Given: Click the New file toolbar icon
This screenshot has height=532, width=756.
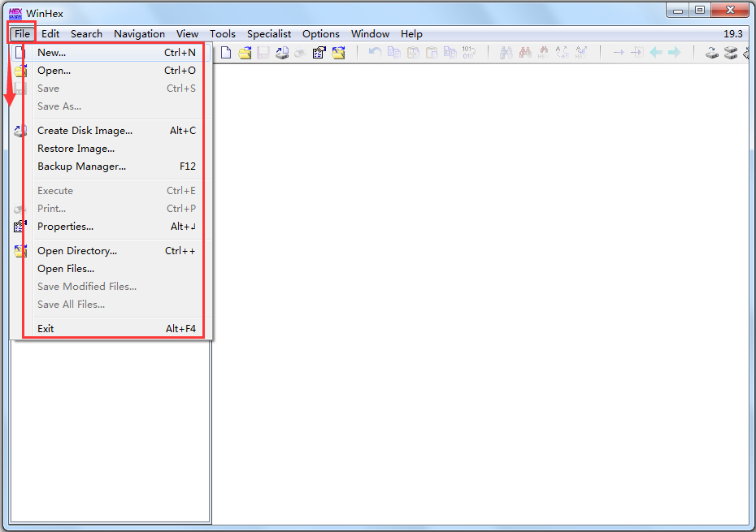Looking at the screenshot, I should click(226, 53).
